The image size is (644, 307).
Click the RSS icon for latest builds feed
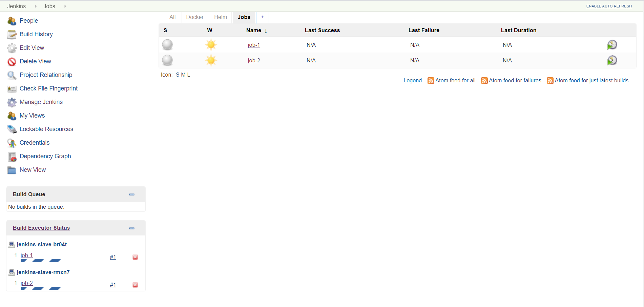coord(550,81)
